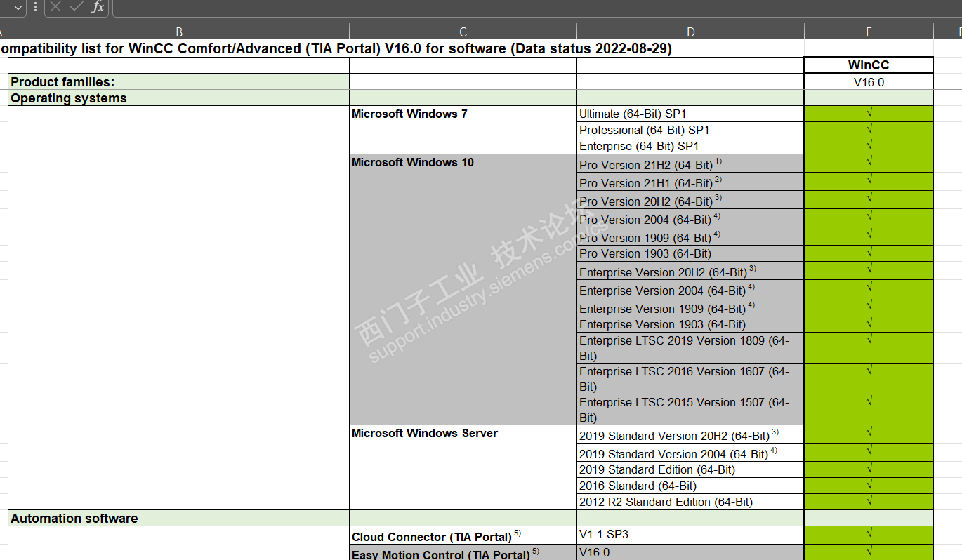The height and width of the screenshot is (560, 962).
Task: Select column B by its header
Action: (179, 32)
